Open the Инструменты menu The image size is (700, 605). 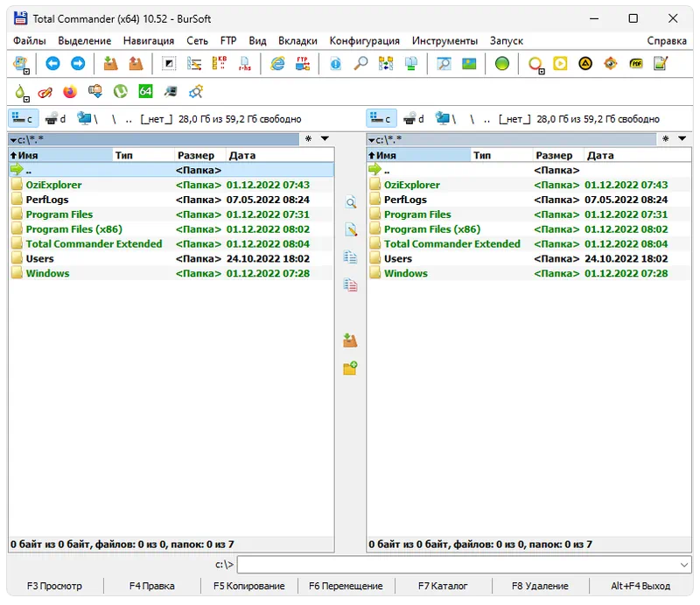click(x=444, y=40)
